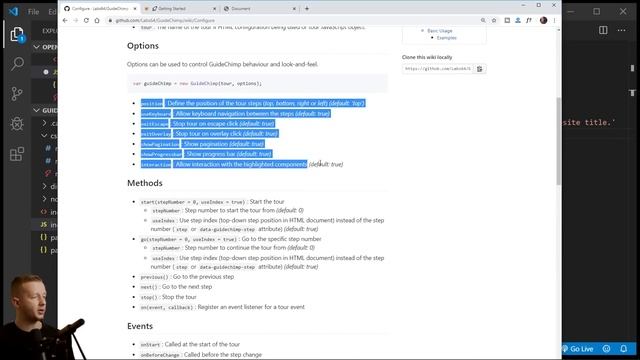Screen dimensions: 640x360
Task: Click the Methods heading
Action: [145, 183]
